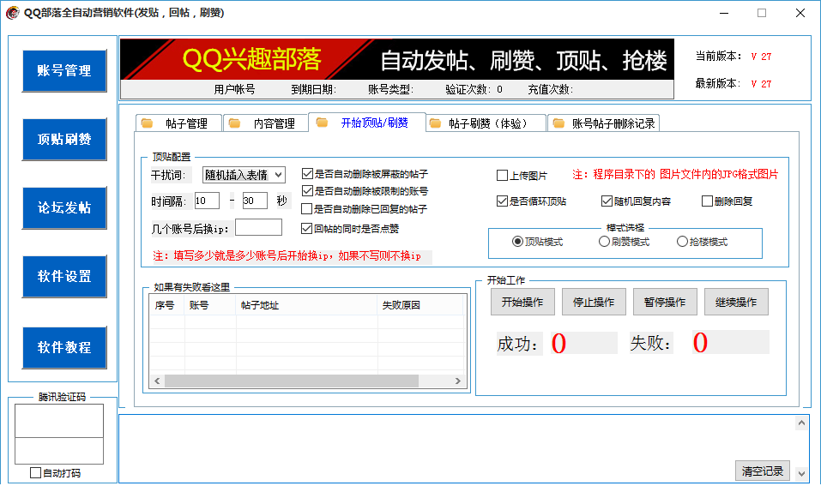Screen dimensions: 821x504
Task: Maximize the application window
Action: tap(762, 13)
